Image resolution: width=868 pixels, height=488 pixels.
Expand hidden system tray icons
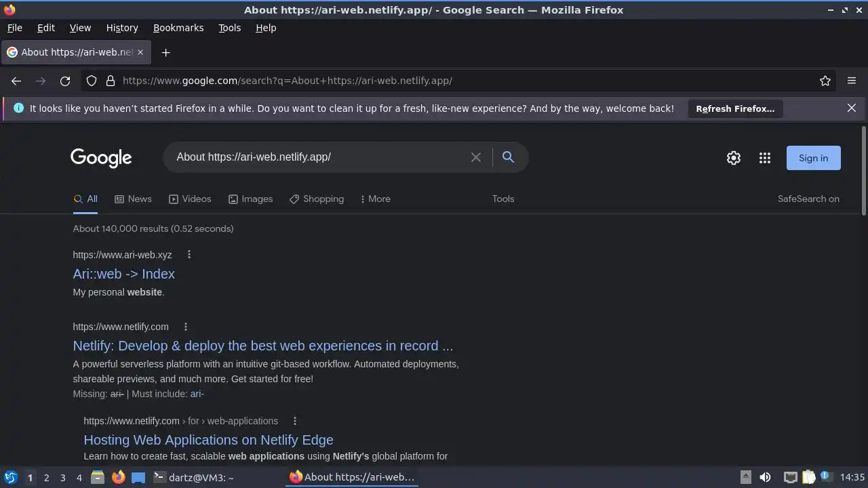point(745,476)
